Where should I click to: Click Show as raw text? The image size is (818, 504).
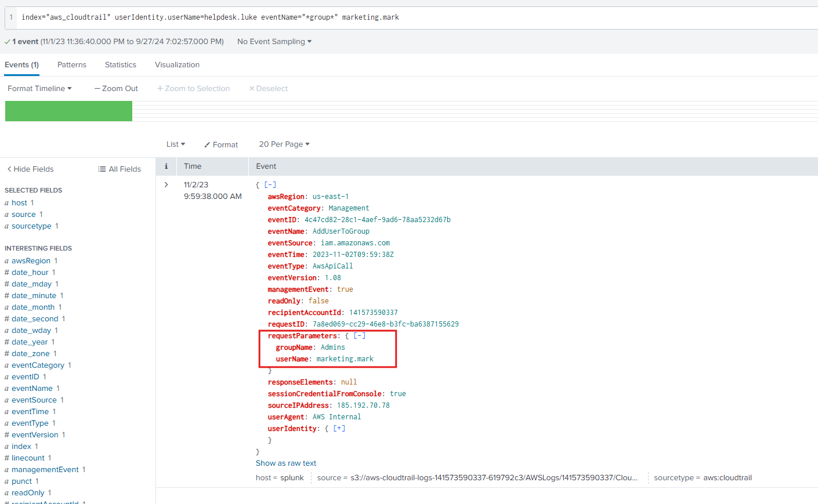[x=286, y=463]
